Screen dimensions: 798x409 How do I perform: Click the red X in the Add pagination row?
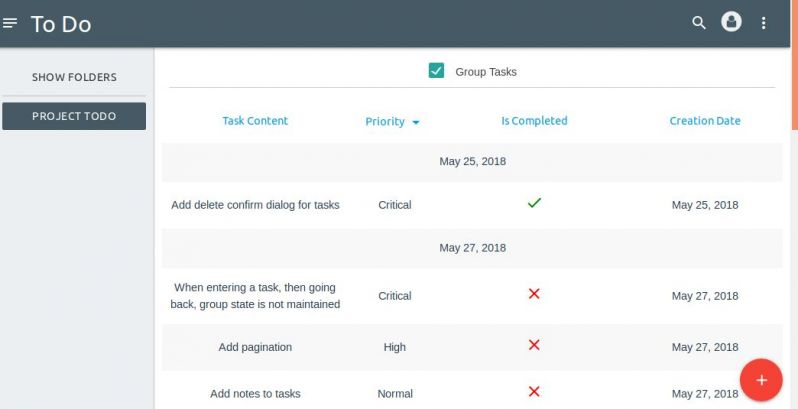pyautogui.click(x=534, y=345)
